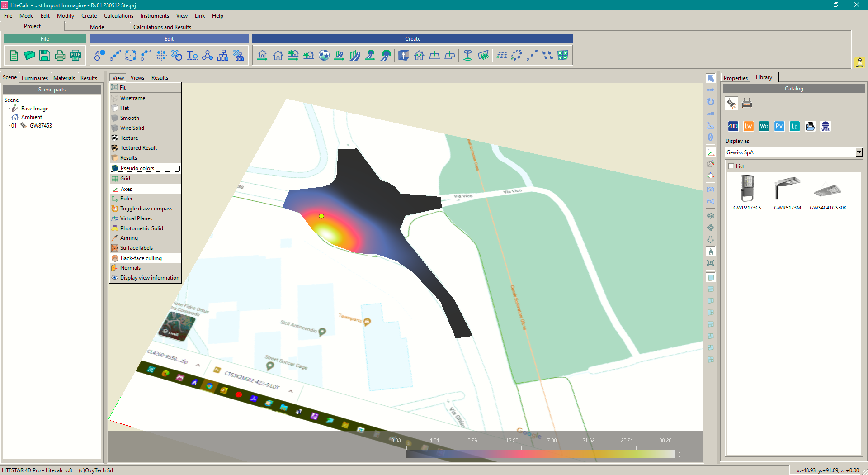The width and height of the screenshot is (868, 475).
Task: Click Virtual Planes entry
Action: (145, 218)
